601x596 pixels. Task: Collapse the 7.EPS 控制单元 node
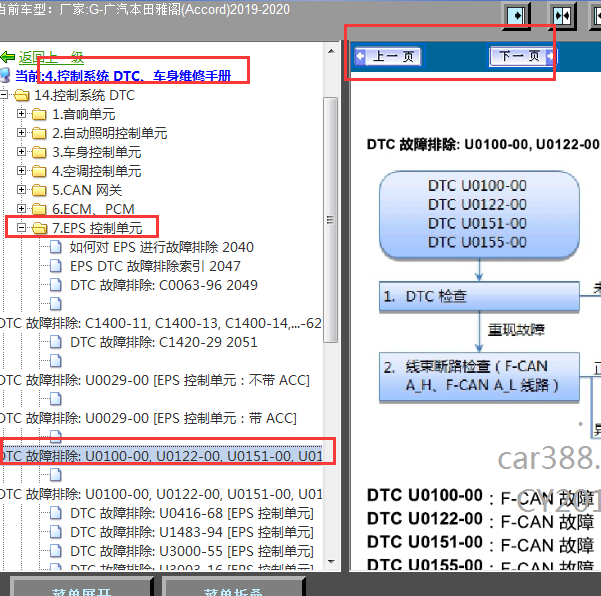click(21, 228)
